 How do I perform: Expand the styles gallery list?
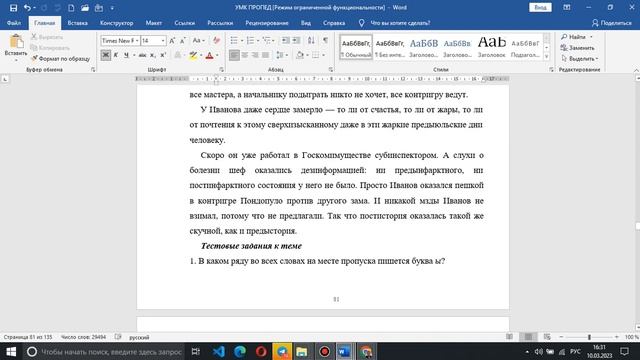[x=547, y=57]
